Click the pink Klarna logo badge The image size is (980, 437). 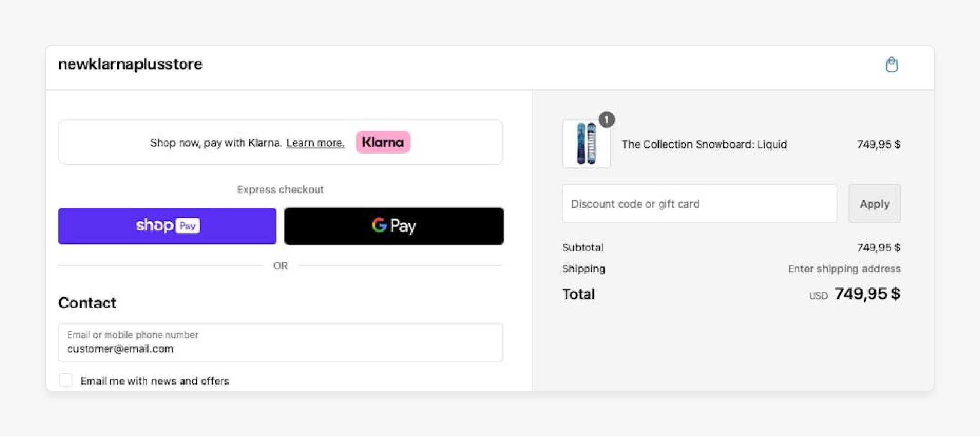[x=383, y=142]
